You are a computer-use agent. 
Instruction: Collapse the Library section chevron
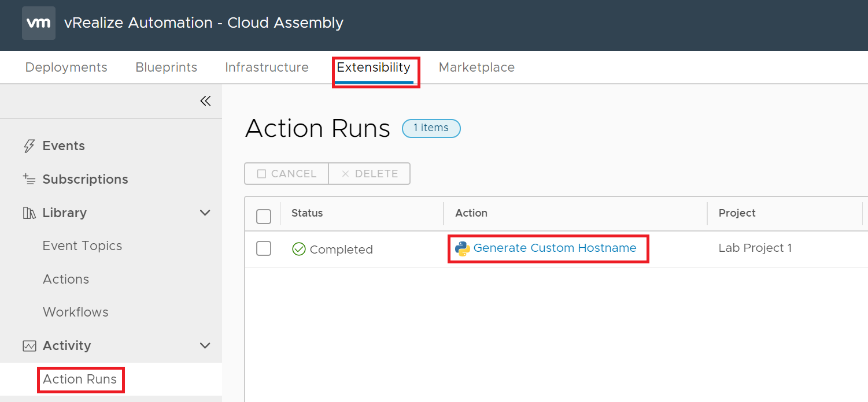pyautogui.click(x=205, y=213)
